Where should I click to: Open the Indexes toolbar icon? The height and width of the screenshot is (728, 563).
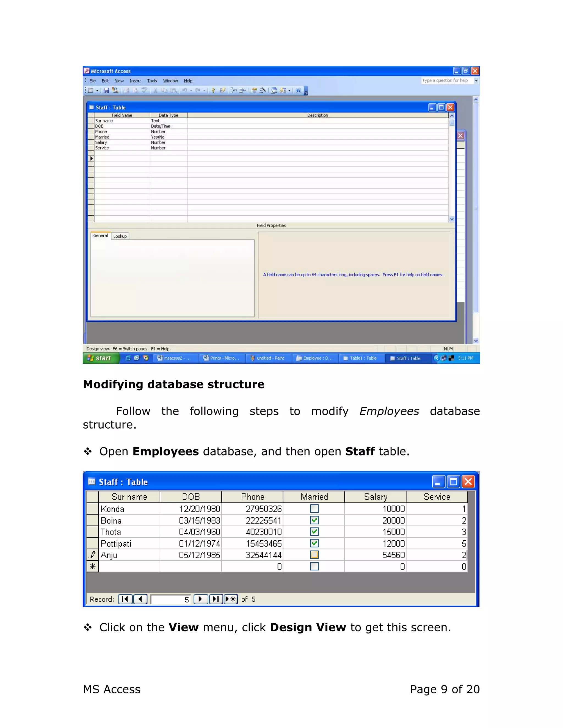pos(222,91)
